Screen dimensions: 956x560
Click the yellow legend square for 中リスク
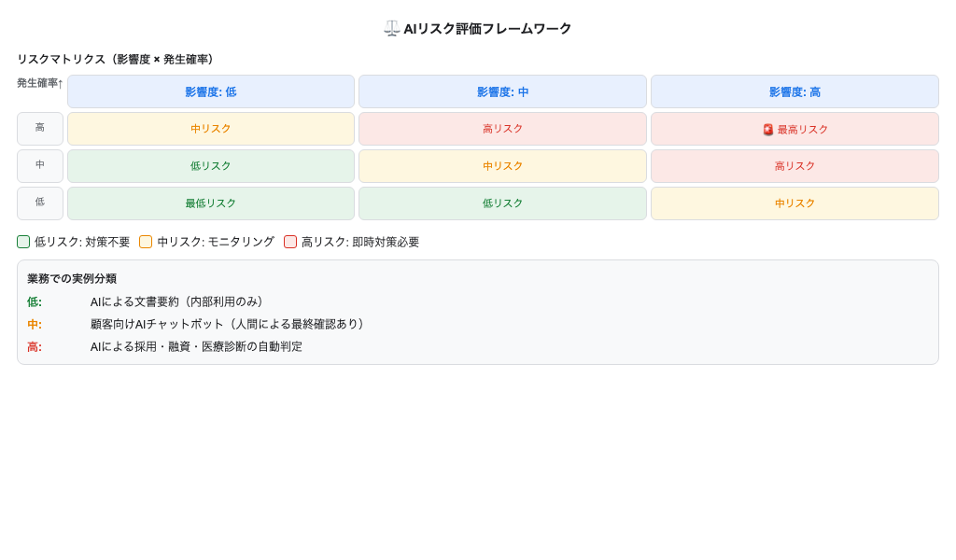click(146, 242)
